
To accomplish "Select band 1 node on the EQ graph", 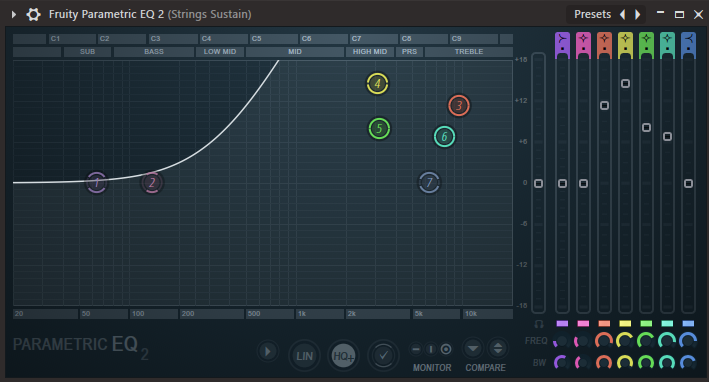I will coord(96,183).
